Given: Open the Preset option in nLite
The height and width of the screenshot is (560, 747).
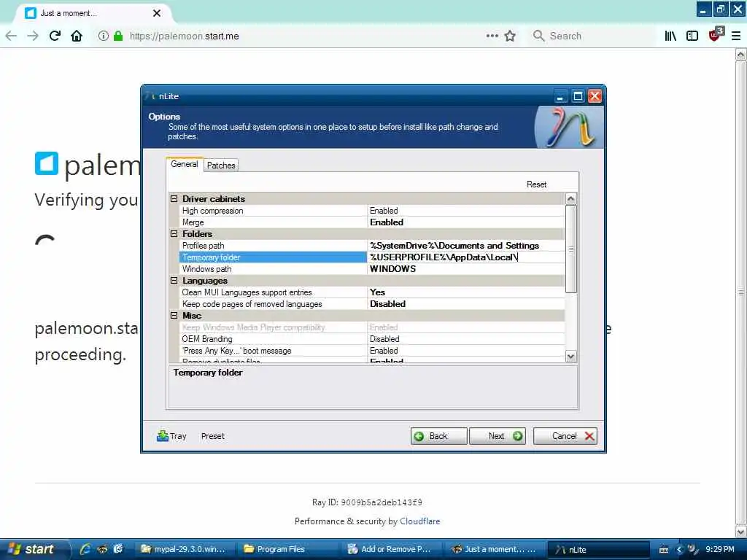Looking at the screenshot, I should [212, 436].
